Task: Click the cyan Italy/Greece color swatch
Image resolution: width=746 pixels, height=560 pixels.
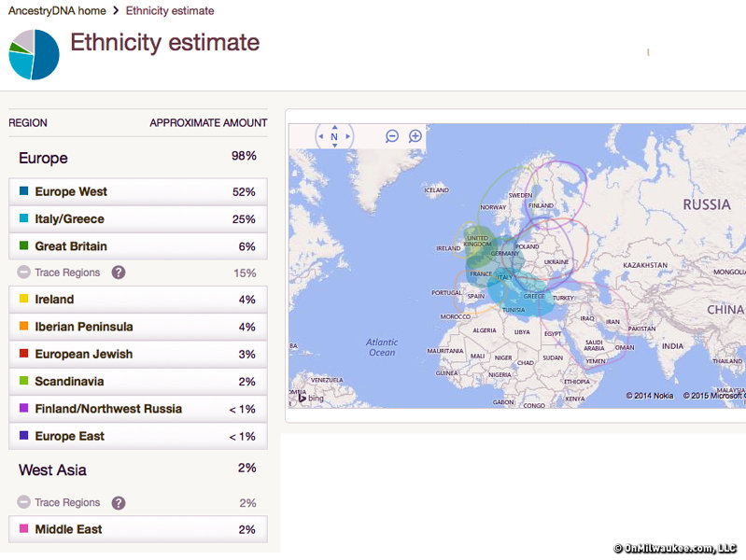Action: pyautogui.click(x=23, y=217)
